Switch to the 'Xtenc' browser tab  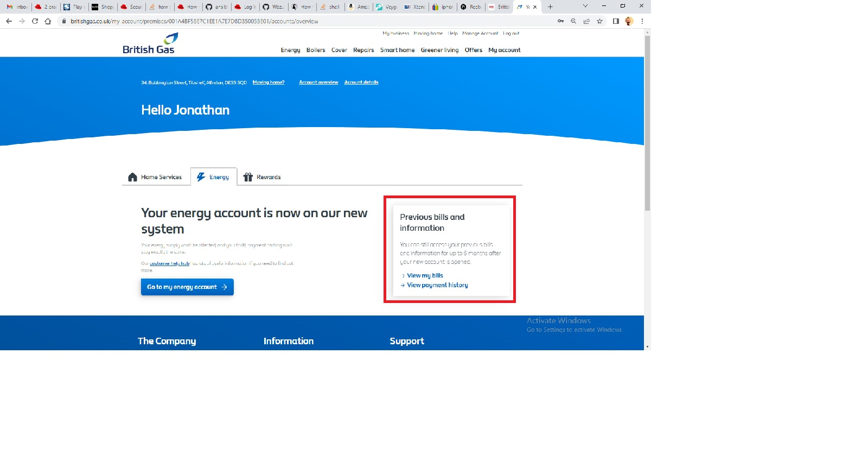415,7
